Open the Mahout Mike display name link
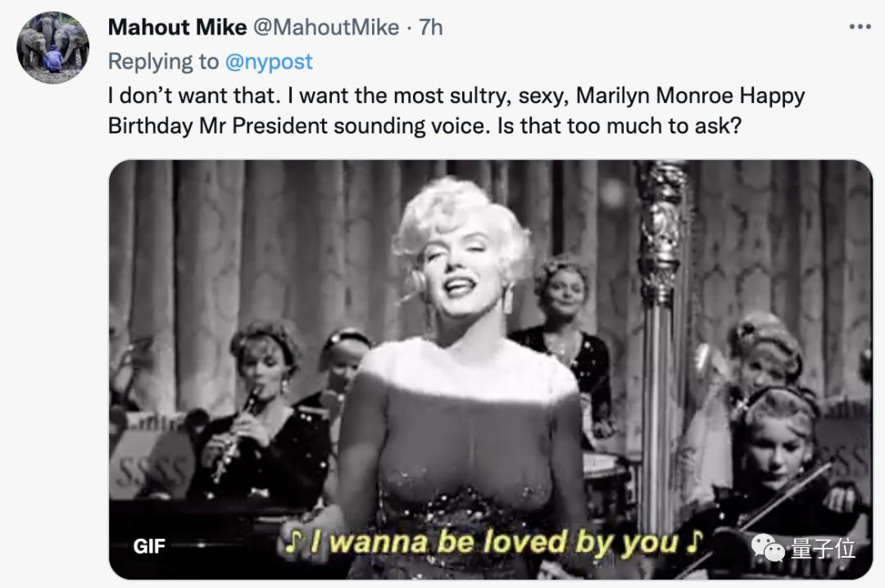This screenshot has width=885, height=588. [x=177, y=27]
